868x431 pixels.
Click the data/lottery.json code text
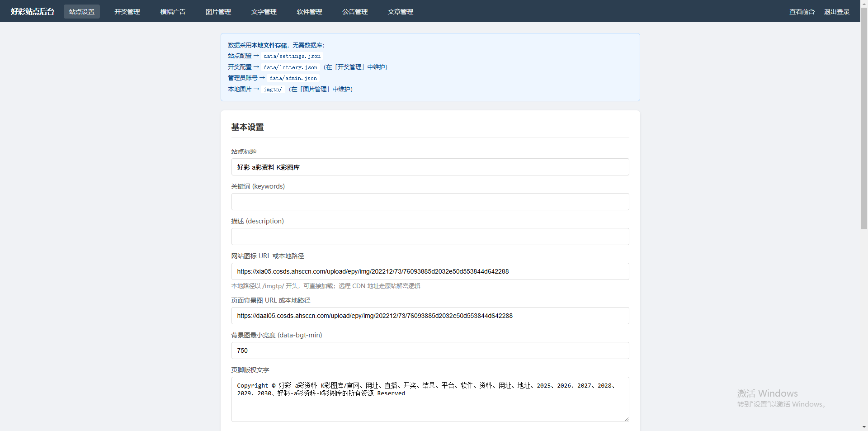291,67
